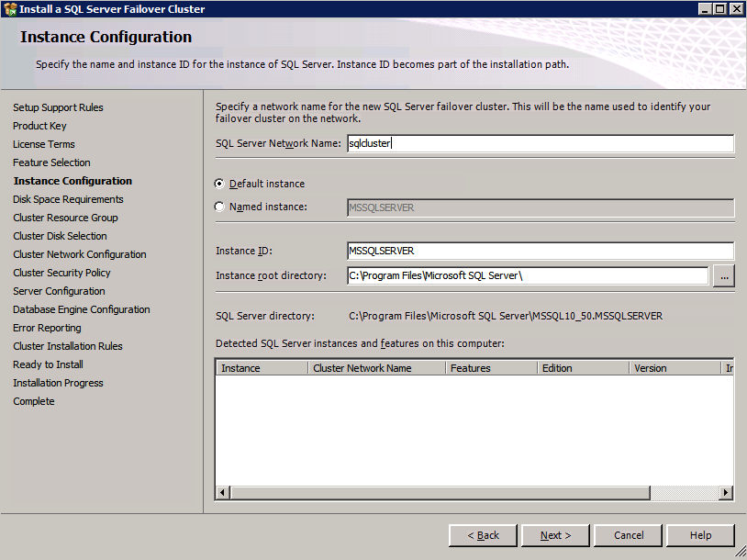Click the horizontal scrollbar thumb in instances list

tap(440, 492)
